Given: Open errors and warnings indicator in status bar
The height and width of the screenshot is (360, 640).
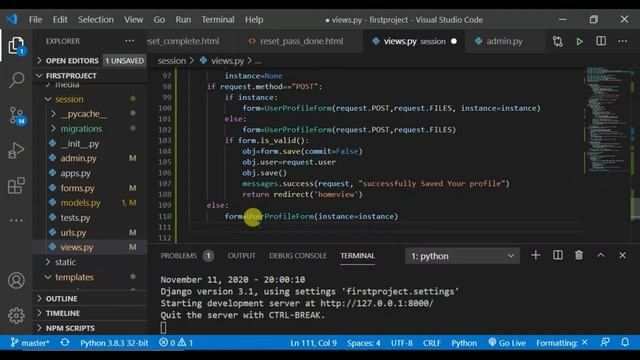Looking at the screenshot, I should pos(176,343).
